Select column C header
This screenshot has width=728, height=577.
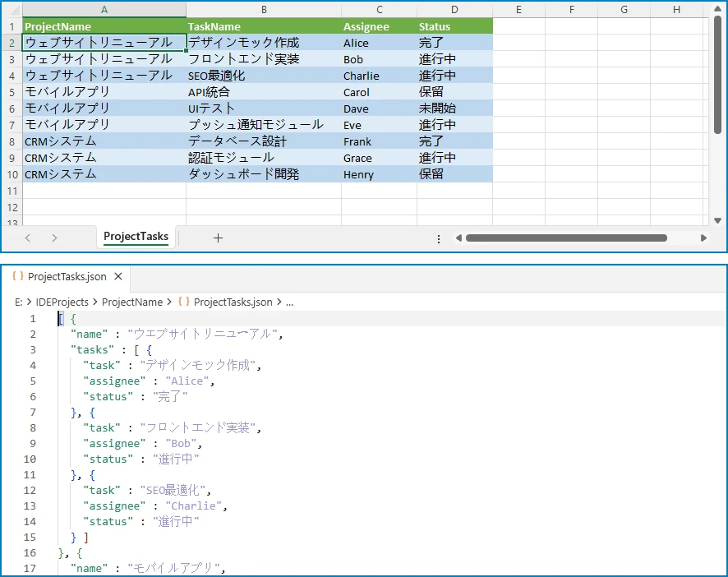[x=380, y=10]
